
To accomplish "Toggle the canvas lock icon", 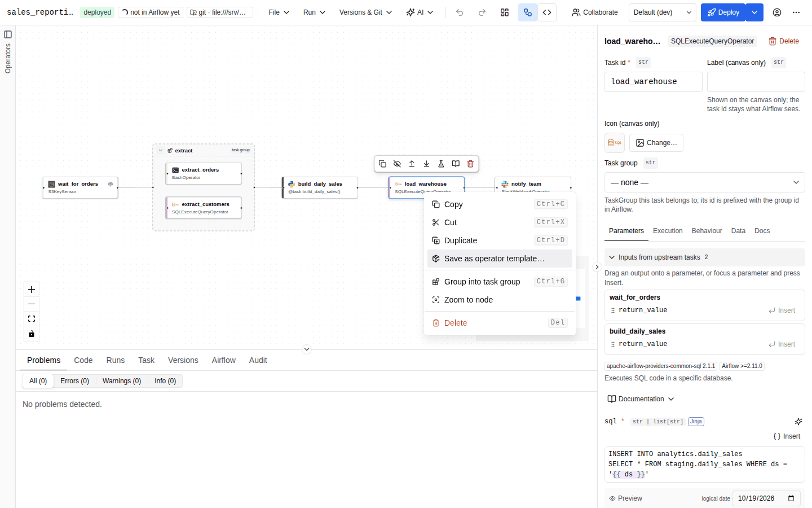I will click(x=32, y=334).
